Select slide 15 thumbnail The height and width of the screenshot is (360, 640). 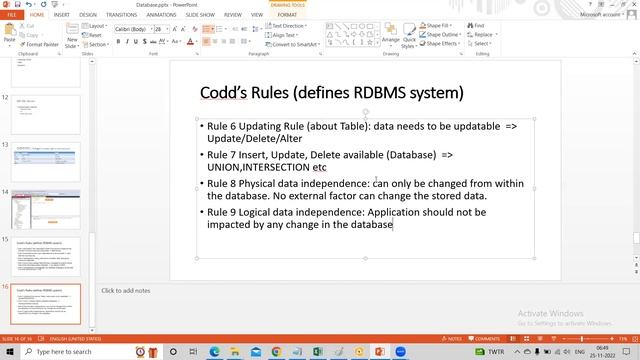coord(46,257)
